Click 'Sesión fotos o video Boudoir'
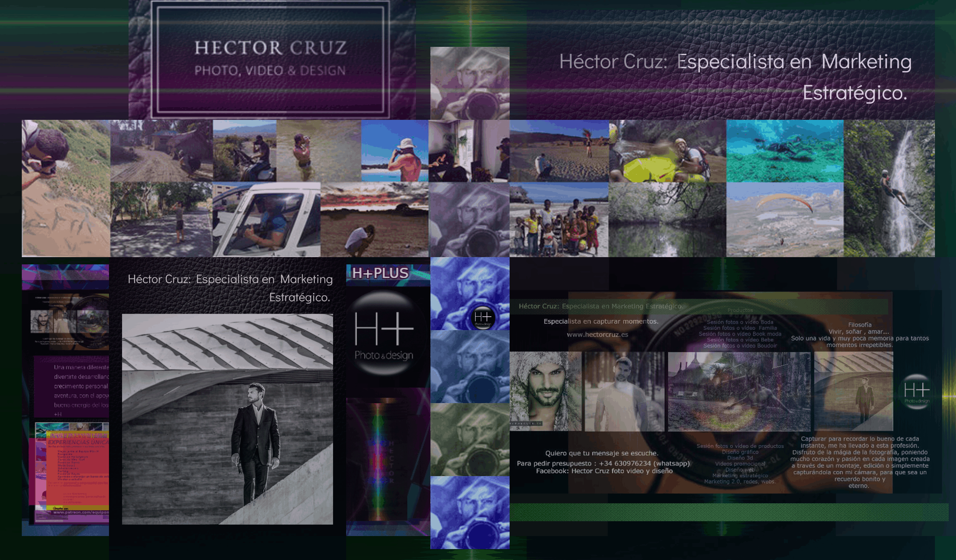The image size is (956, 560). click(740, 346)
